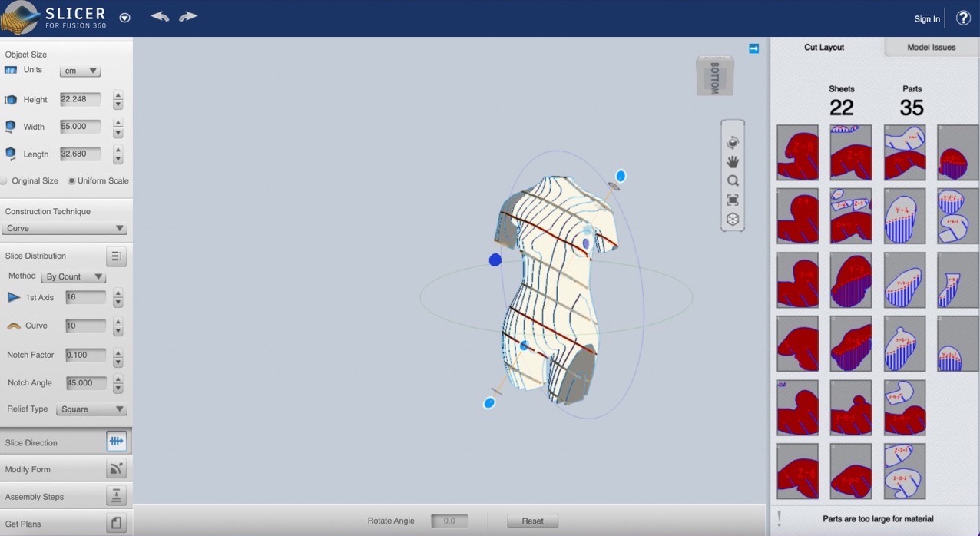980x536 pixels.
Task: Click the undo arrow icon
Action: coord(160,16)
